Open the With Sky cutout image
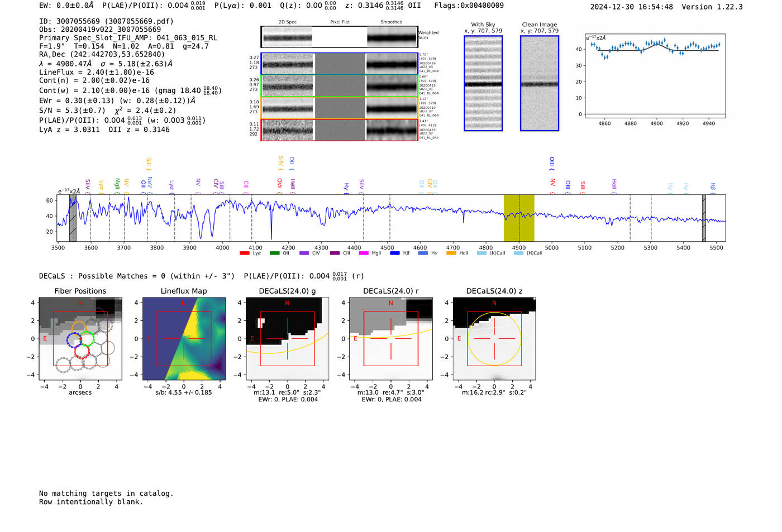782x532 pixels. click(483, 83)
